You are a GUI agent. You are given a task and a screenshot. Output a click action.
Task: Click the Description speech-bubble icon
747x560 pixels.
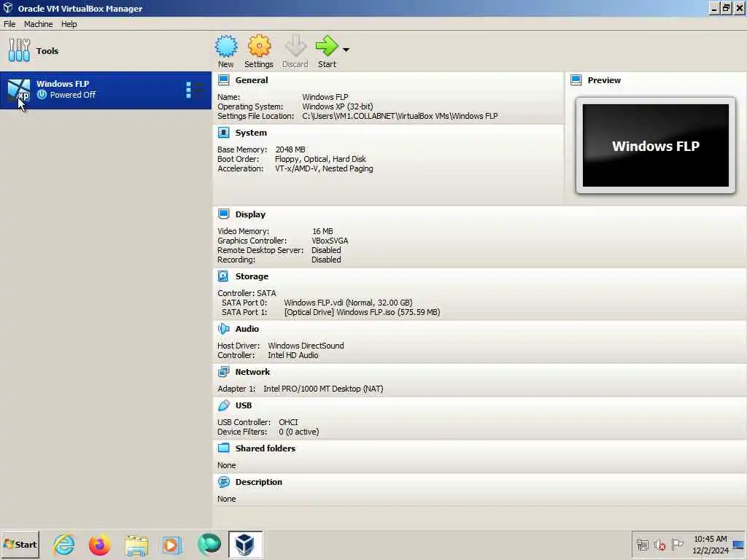click(x=223, y=482)
